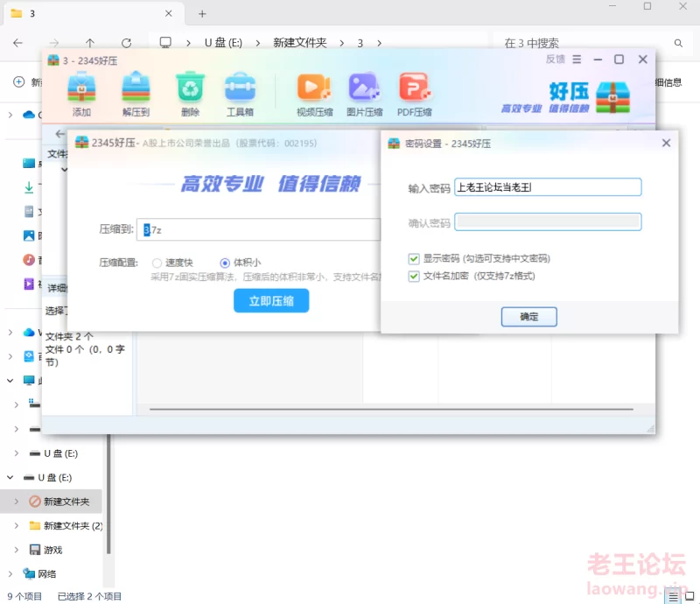This screenshot has width=700, height=604.
Task: Confirm password with the 确定 button
Action: coord(529,317)
